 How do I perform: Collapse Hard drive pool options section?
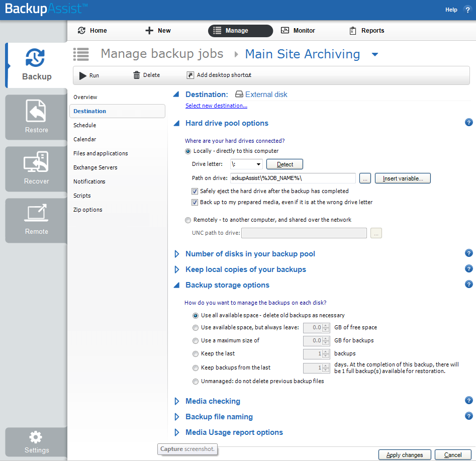pos(176,123)
